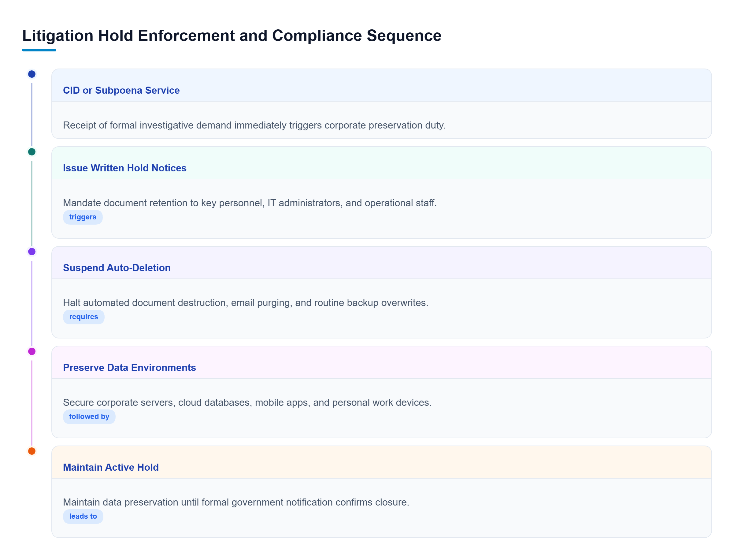The height and width of the screenshot is (560, 734).
Task: Click the 'requires' tag
Action: 83,317
